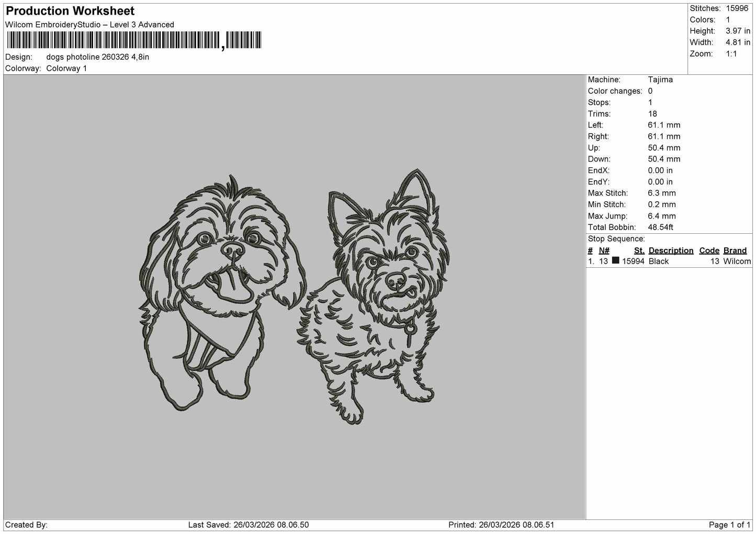This screenshot has width=756, height=534.
Task: Click the Zoom value 1:1
Action: coord(731,54)
